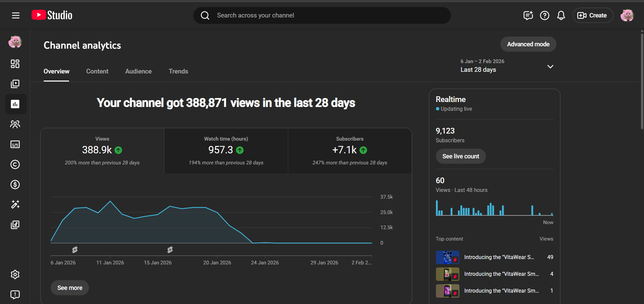Open the Audio library sidebar icon
This screenshot has width=644, height=304.
(15, 224)
